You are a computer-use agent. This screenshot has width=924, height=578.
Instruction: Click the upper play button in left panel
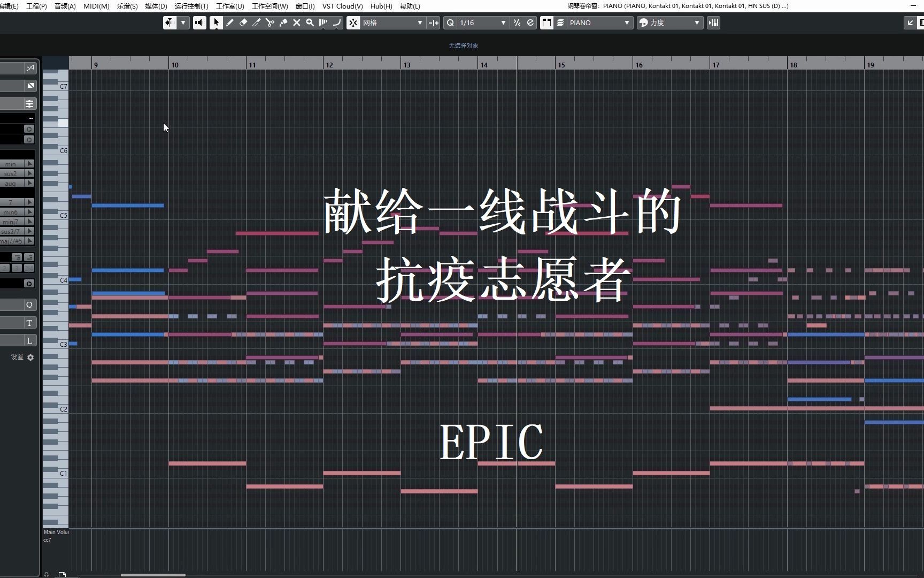pos(29,129)
